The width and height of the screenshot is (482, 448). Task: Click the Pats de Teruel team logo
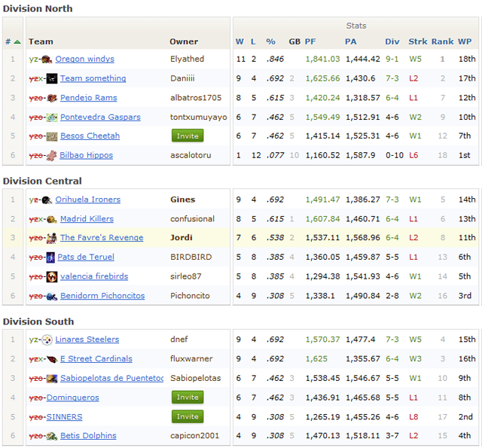click(50, 258)
